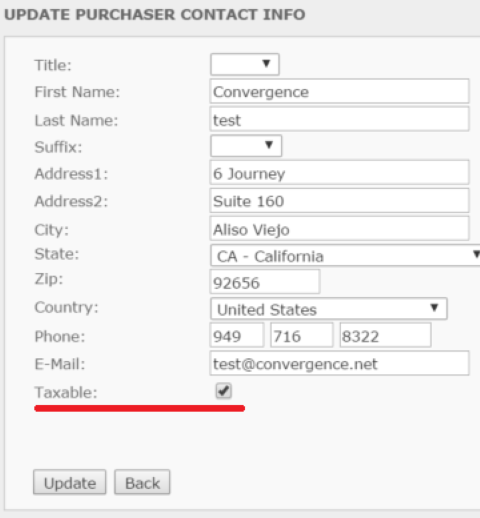Select the Address1 field with 6 Journey
The width and height of the screenshot is (480, 518).
tap(339, 173)
